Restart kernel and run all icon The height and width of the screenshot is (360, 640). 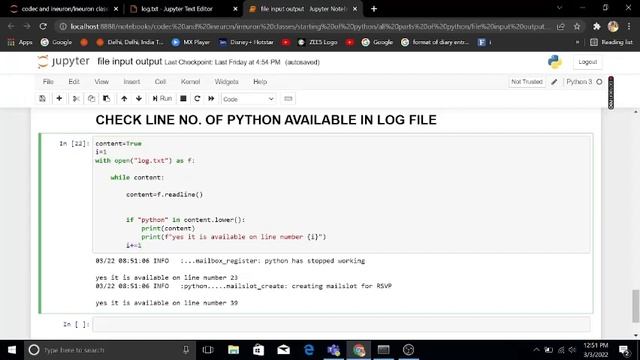point(211,99)
